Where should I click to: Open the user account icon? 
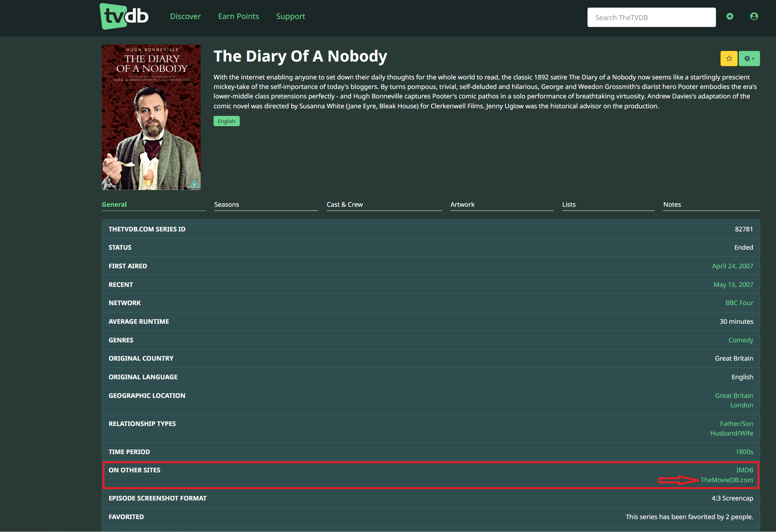(x=754, y=16)
